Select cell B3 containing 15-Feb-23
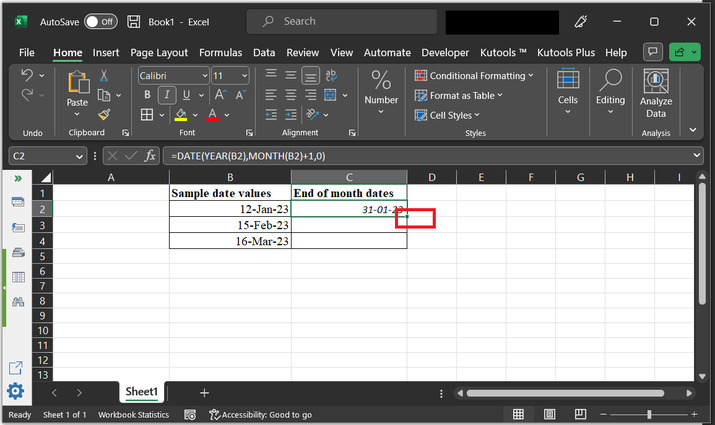 click(230, 225)
